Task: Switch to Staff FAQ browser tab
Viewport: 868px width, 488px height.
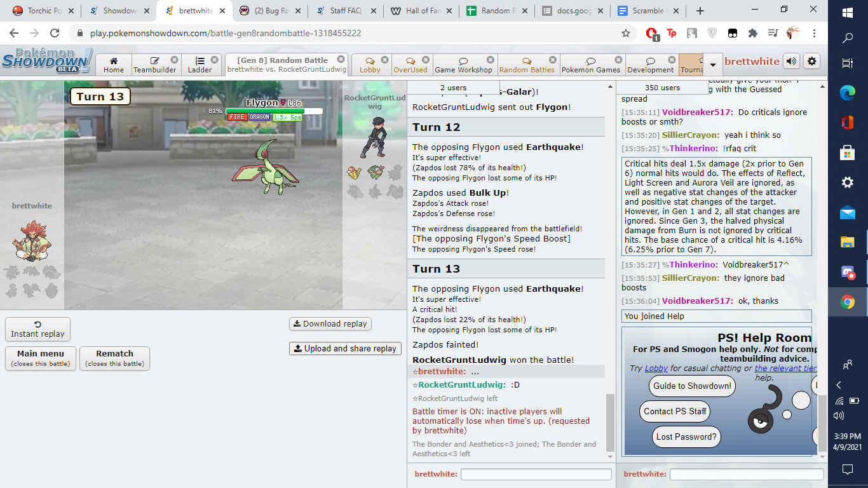Action: pos(346,11)
